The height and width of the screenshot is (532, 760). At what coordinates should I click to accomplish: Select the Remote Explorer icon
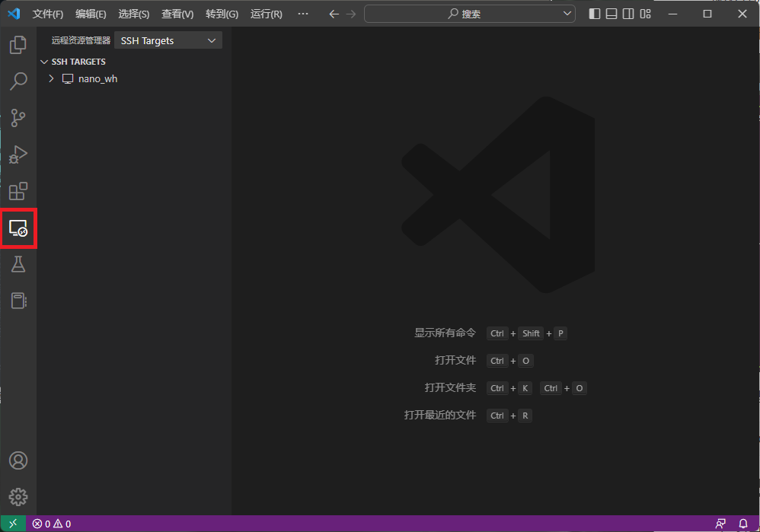click(x=18, y=228)
